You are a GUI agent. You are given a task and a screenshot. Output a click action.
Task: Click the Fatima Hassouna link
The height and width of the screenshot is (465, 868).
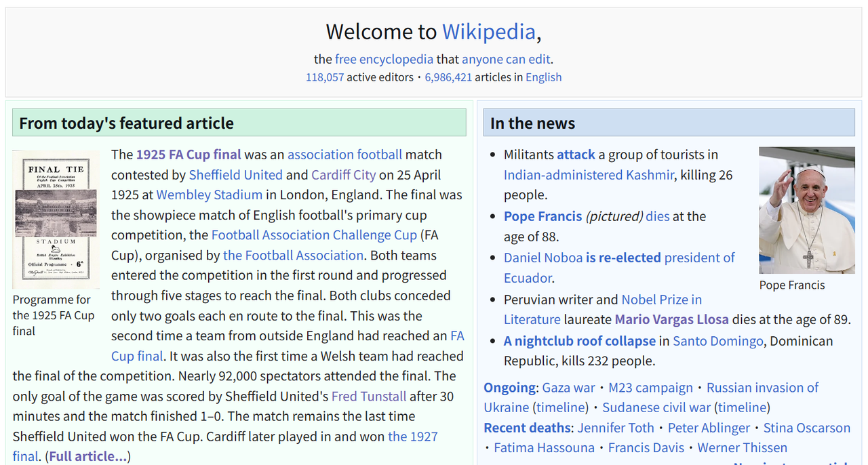point(544,447)
